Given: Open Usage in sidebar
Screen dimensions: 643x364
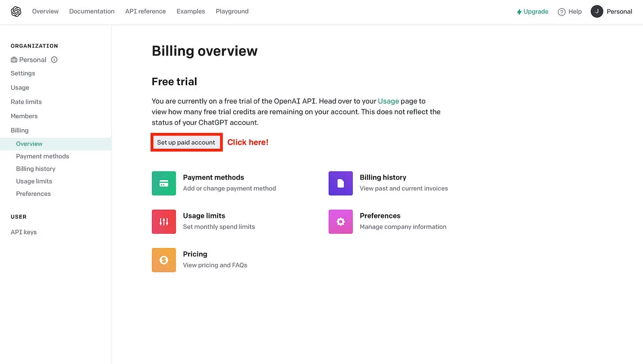Looking at the screenshot, I should point(20,88).
